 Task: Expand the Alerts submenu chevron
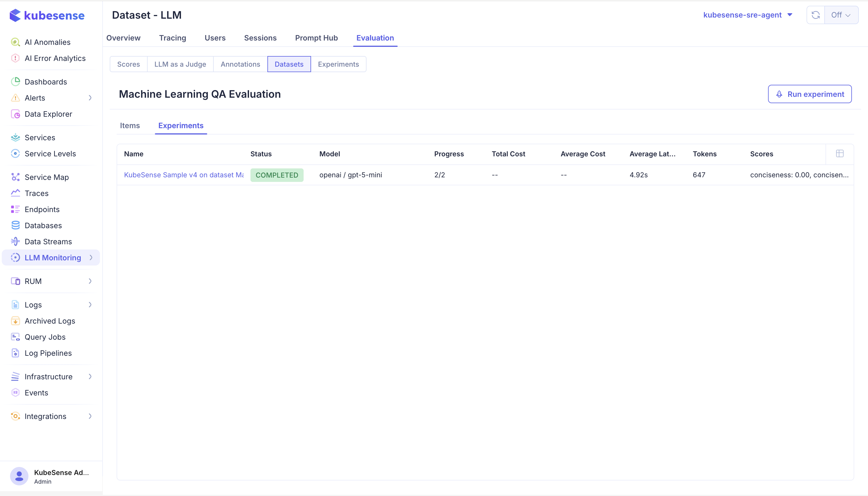click(x=90, y=98)
